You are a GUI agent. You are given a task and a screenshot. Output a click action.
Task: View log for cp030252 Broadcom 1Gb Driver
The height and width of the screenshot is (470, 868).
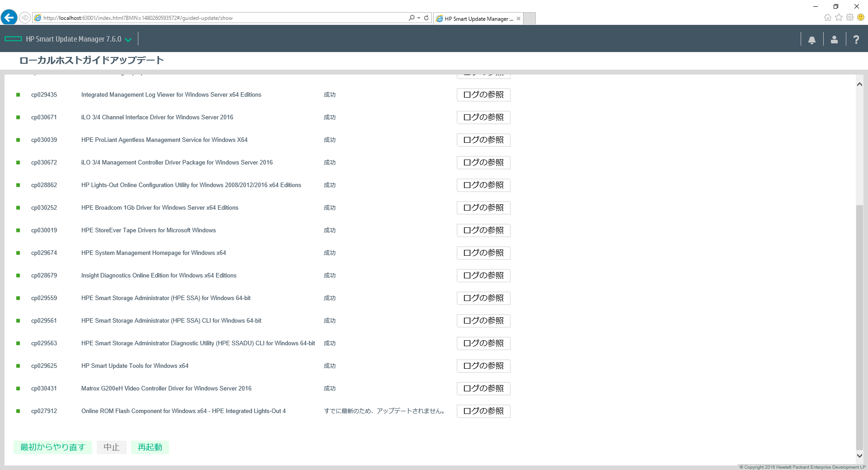(x=483, y=208)
